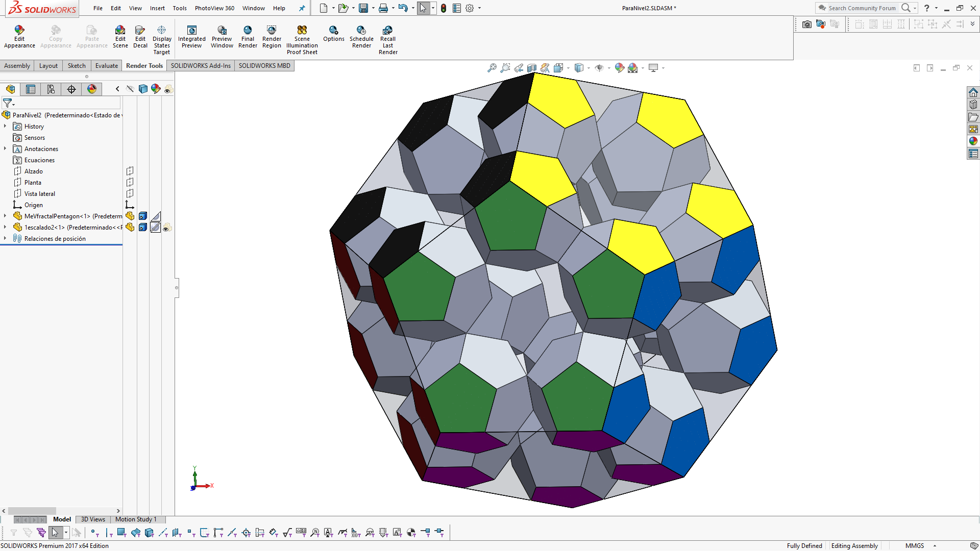Image resolution: width=980 pixels, height=551 pixels.
Task: Click the Zoom to Fit view icon
Action: coord(492,68)
